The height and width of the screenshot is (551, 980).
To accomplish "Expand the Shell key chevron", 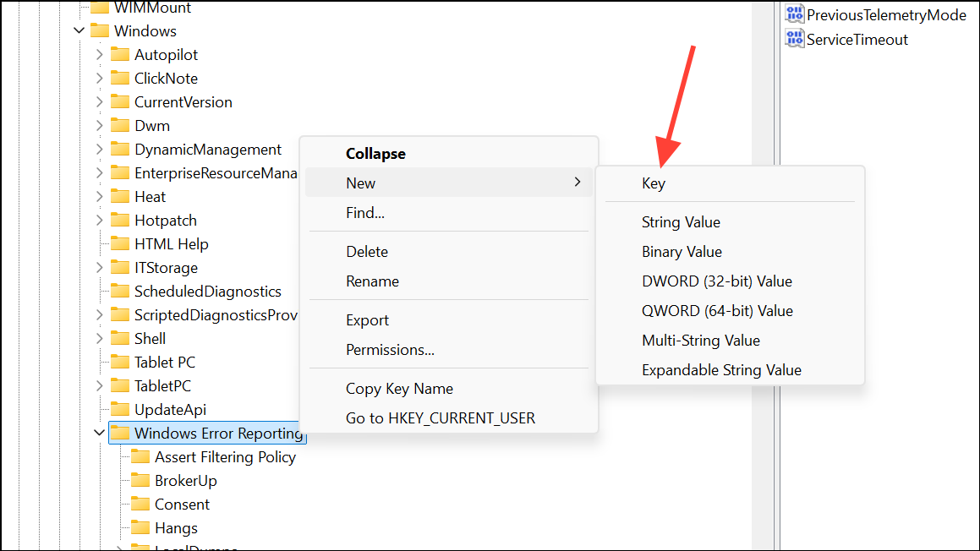I will 100,339.
